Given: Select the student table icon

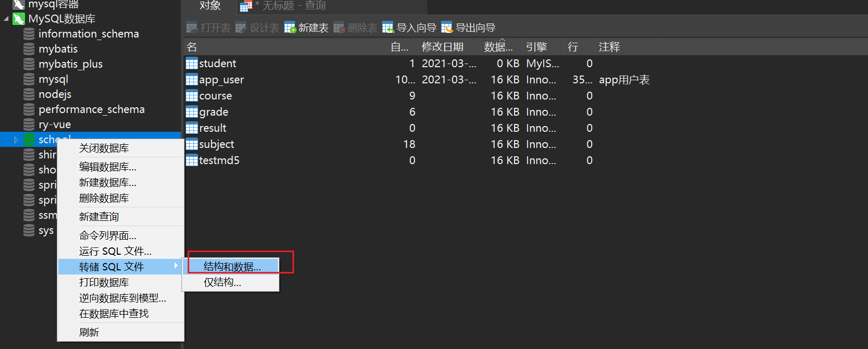Looking at the screenshot, I should pos(192,64).
